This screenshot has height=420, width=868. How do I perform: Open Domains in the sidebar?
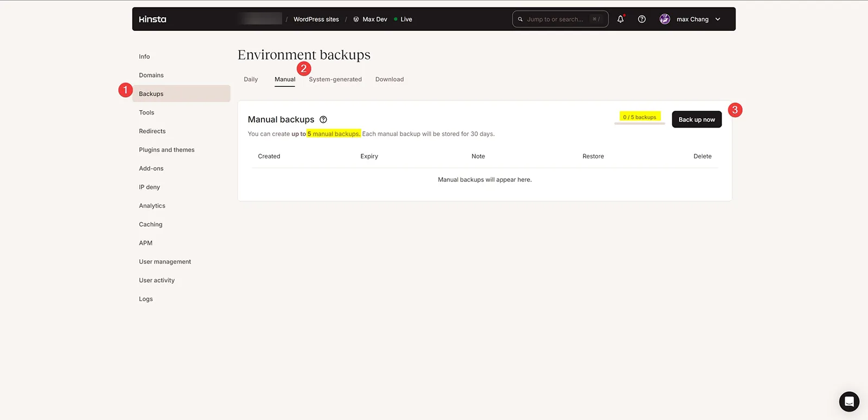tap(151, 75)
